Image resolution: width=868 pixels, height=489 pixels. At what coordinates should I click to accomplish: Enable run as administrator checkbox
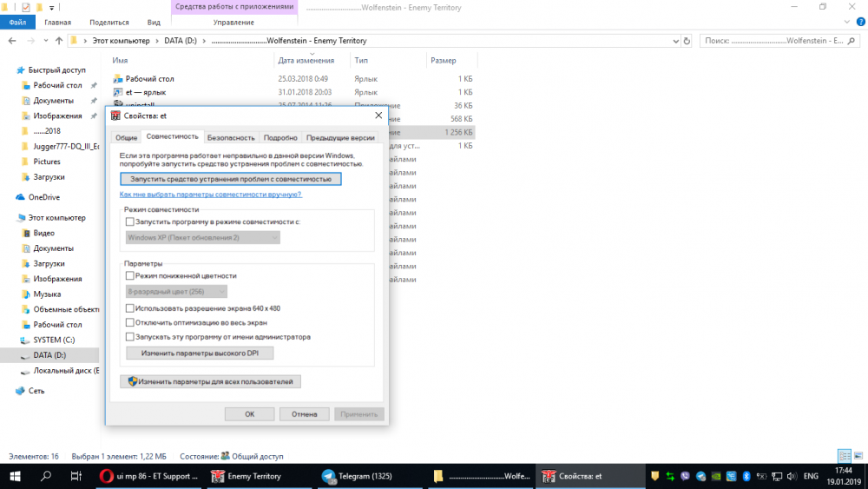click(129, 337)
